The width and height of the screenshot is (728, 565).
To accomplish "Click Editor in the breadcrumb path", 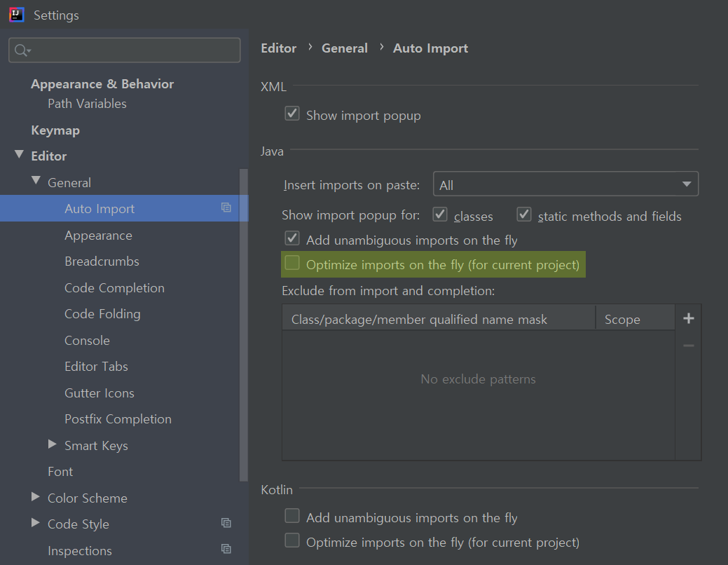I will (x=278, y=48).
